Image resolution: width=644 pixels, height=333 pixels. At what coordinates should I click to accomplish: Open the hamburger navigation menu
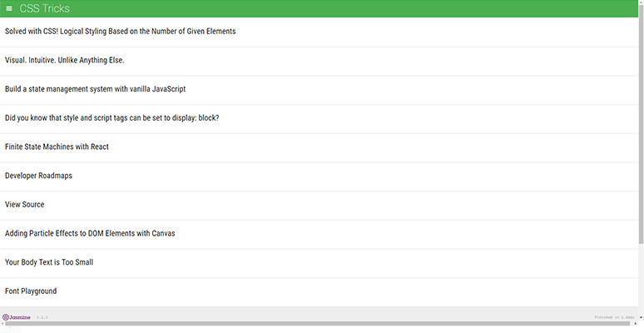click(x=9, y=8)
